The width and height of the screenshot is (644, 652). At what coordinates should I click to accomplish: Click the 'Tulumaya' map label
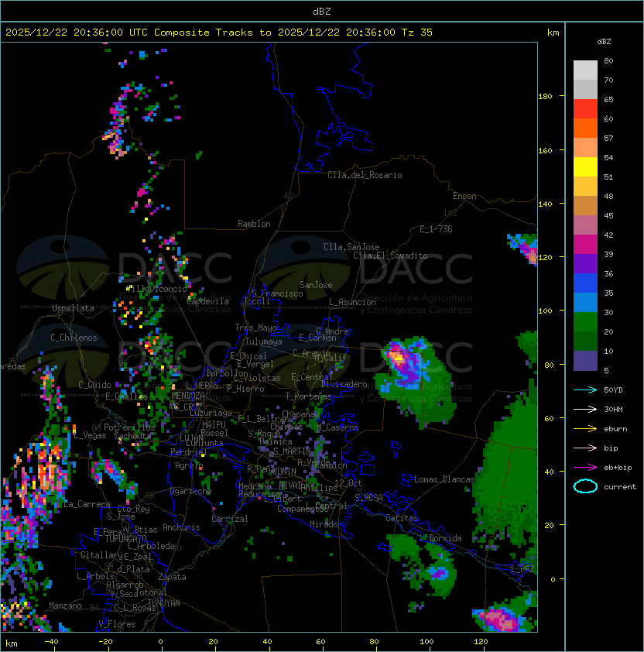point(264,341)
